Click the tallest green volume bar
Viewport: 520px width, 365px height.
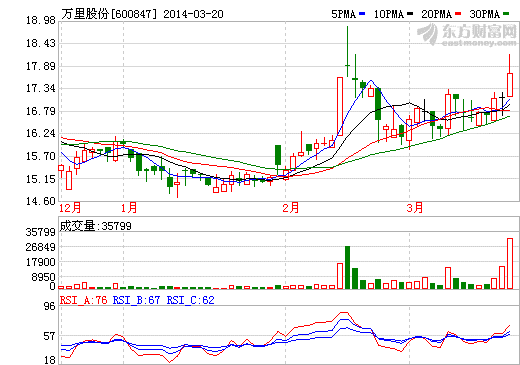347,267
